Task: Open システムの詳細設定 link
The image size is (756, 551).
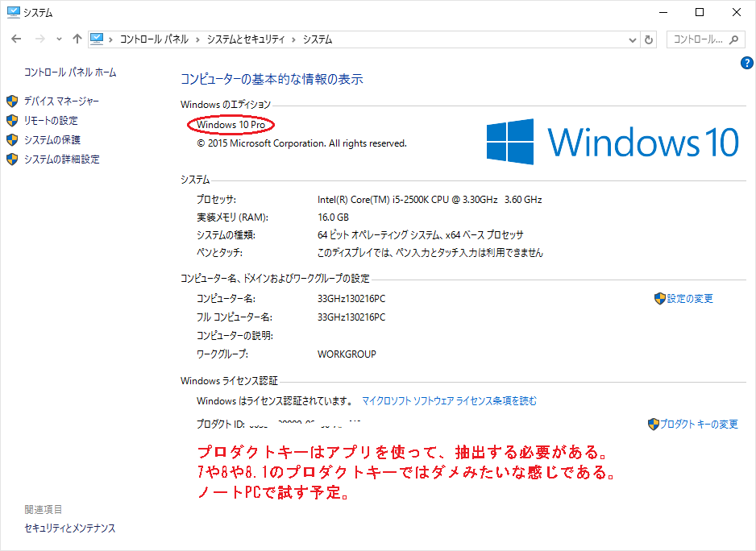Action: pyautogui.click(x=62, y=159)
